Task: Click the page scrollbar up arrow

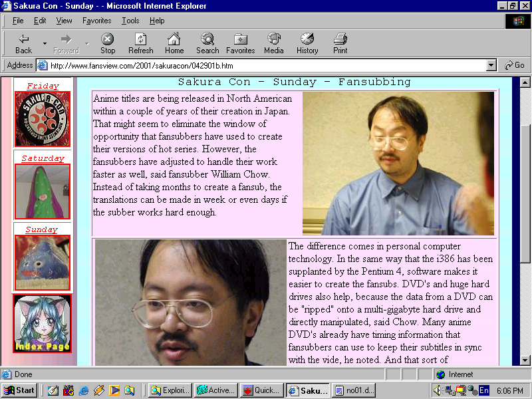Action: click(x=525, y=82)
